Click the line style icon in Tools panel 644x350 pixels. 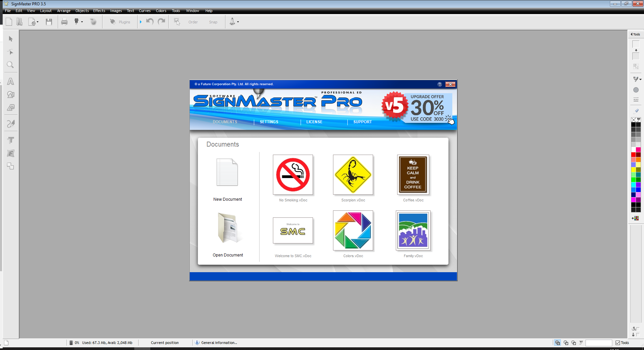coord(636,100)
